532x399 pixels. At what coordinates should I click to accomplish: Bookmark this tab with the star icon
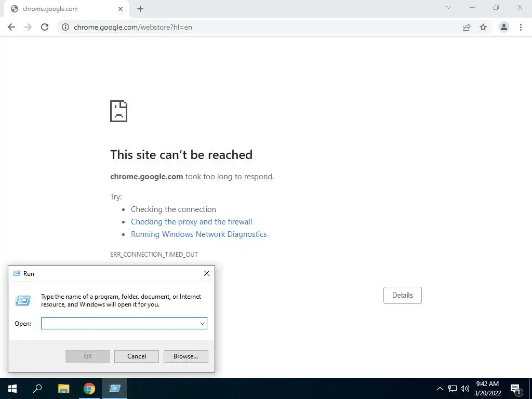click(x=483, y=27)
